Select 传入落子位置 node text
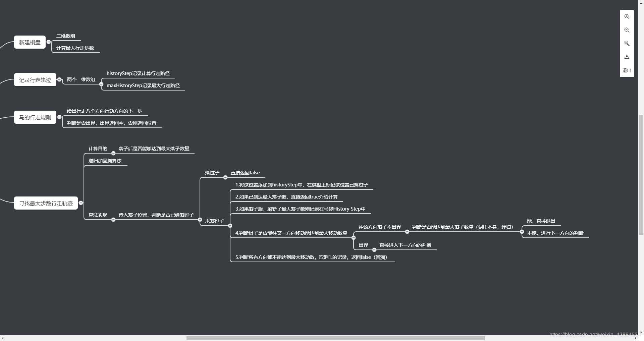Viewport: 644px width, 341px height. click(156, 215)
